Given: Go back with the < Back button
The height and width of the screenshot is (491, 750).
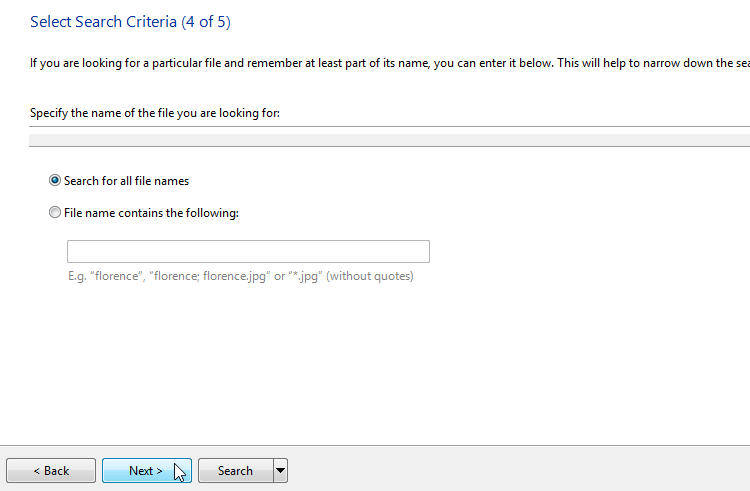Looking at the screenshot, I should click(51, 470).
